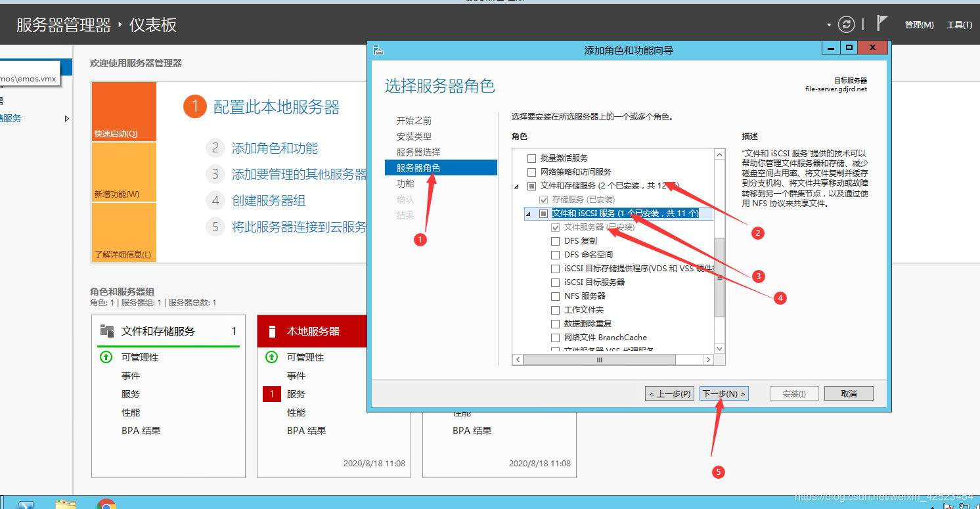Go to wizard step 安装类型
Viewport: 980px width, 509px height.
pyautogui.click(x=414, y=137)
